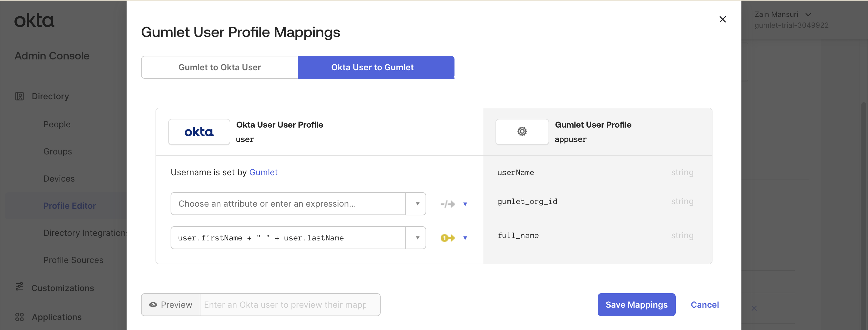Cancel the mapping changes
Viewport: 868px width, 330px height.
705,305
